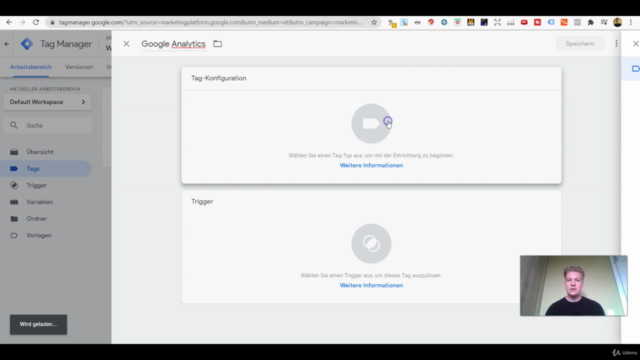Click the webcam video thumbnail

tap(573, 286)
